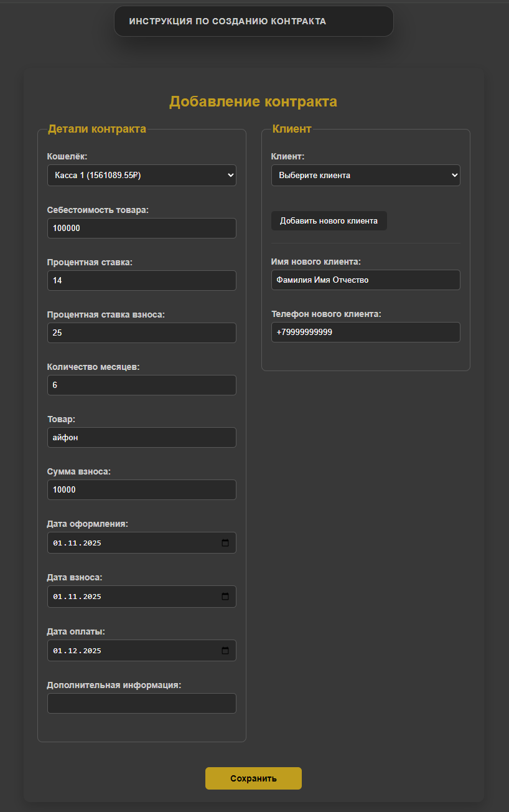Expand the Кошелёк dropdown
Image resolution: width=509 pixels, height=812 pixels.
coord(141,176)
